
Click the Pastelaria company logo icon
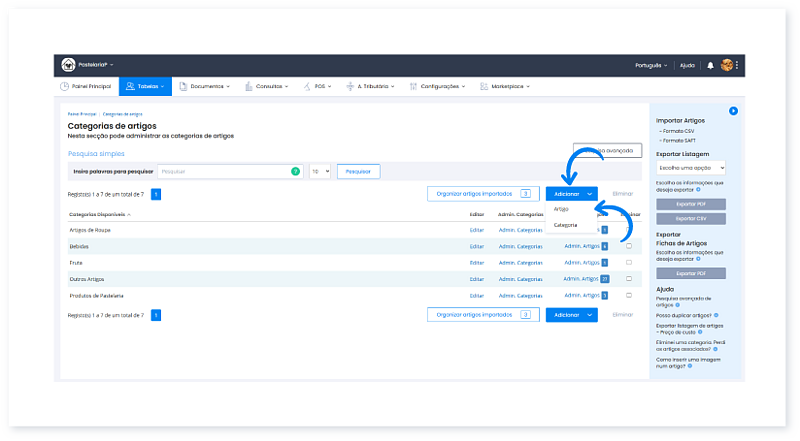[x=68, y=65]
